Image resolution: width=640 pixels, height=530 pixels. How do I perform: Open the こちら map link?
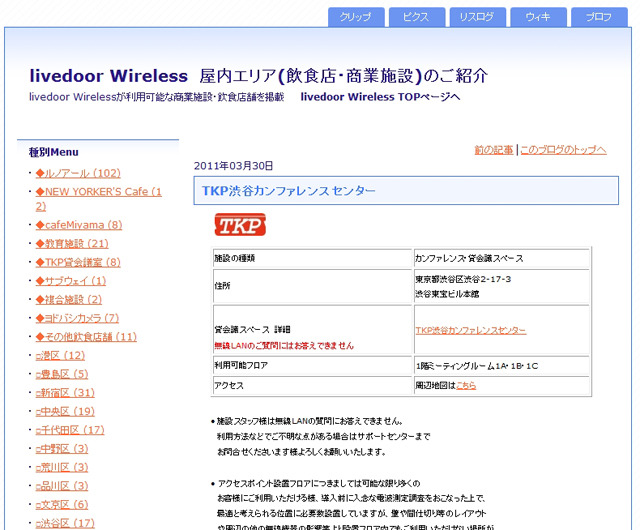(x=466, y=385)
